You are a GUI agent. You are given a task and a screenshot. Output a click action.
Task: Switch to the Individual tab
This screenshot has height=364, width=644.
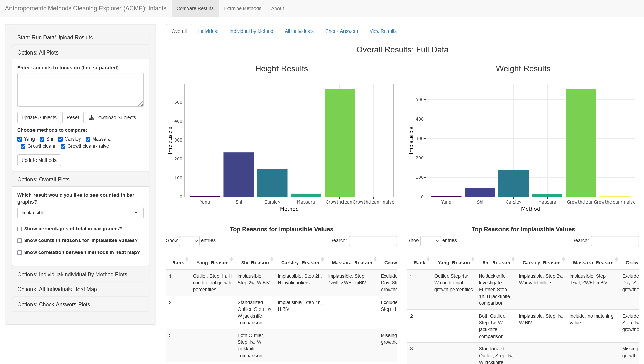click(208, 31)
